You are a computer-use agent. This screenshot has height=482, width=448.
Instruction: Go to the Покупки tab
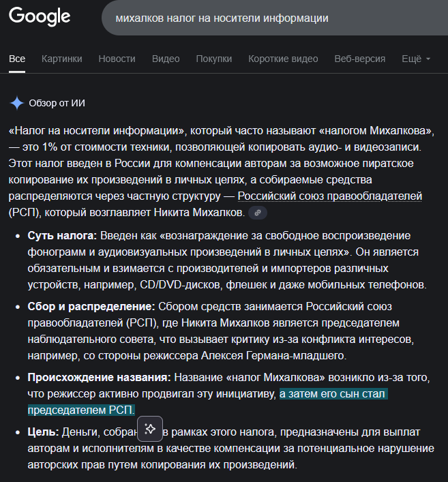(x=214, y=59)
